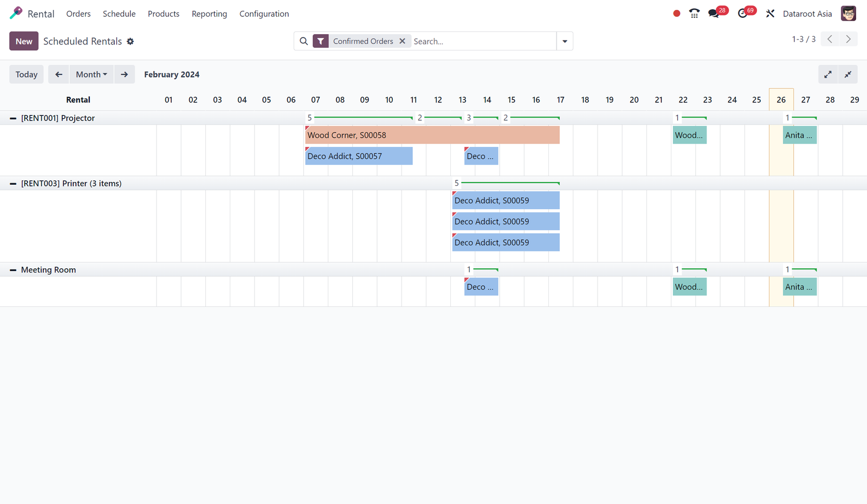This screenshot has height=504, width=867.
Task: Open the second Deco Addict, S00059 printer bar
Action: pos(506,222)
